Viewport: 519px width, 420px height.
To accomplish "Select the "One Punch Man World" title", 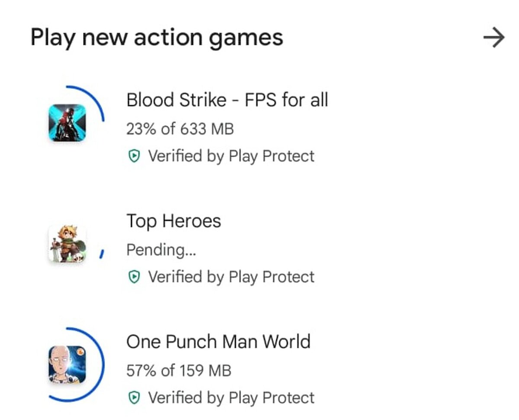I will click(218, 342).
